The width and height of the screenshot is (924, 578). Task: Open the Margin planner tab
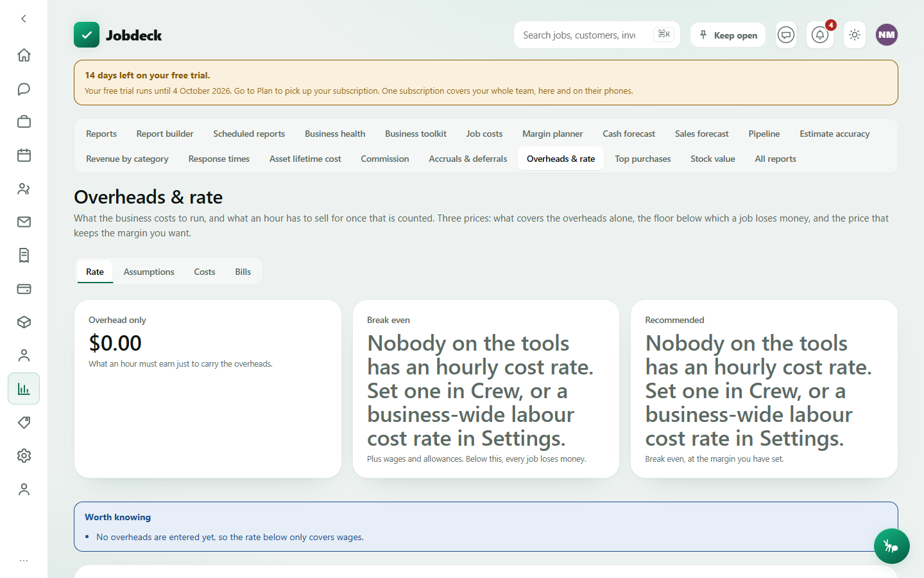pyautogui.click(x=552, y=134)
